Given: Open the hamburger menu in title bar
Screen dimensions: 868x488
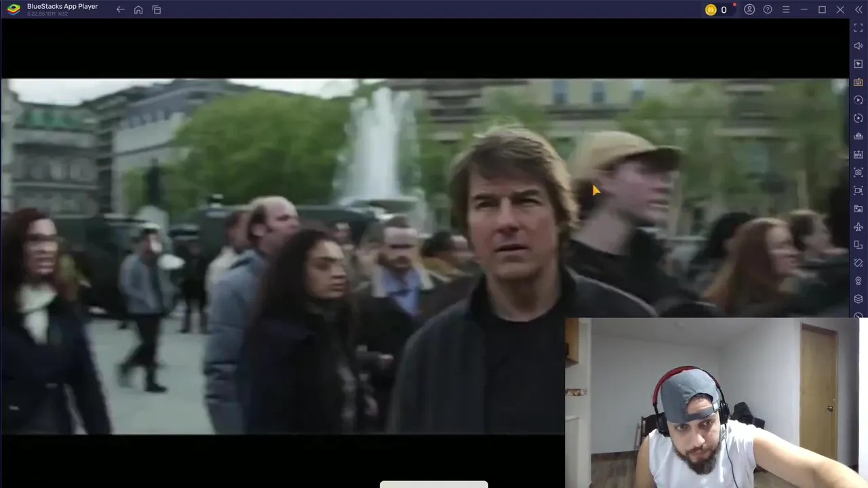Looking at the screenshot, I should click(x=786, y=9).
